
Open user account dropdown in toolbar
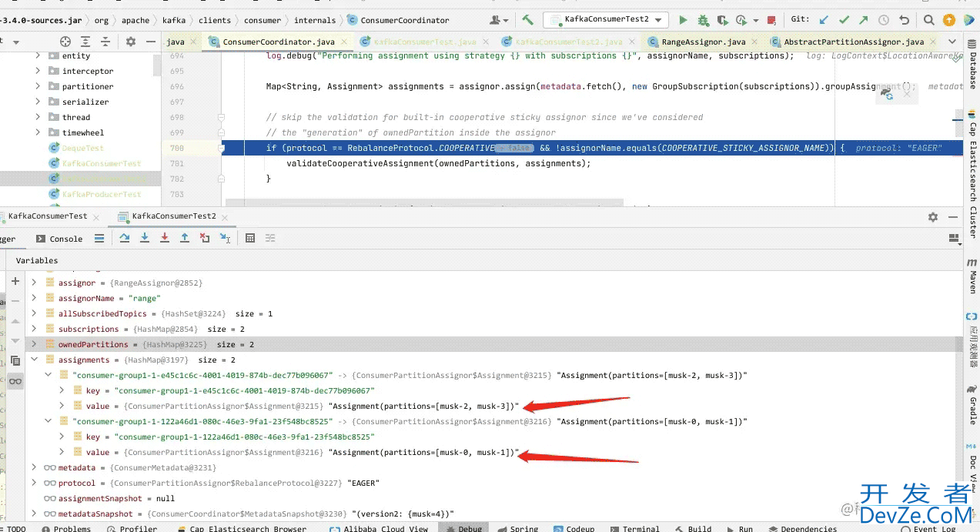tap(499, 20)
